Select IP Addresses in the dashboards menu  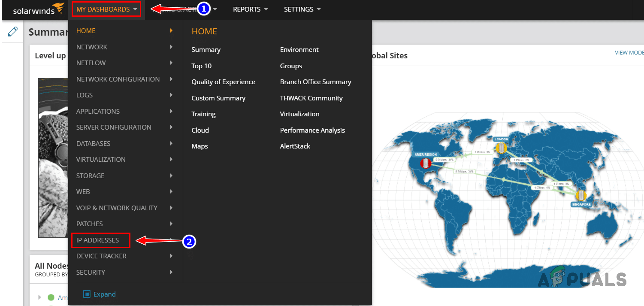[98, 240]
